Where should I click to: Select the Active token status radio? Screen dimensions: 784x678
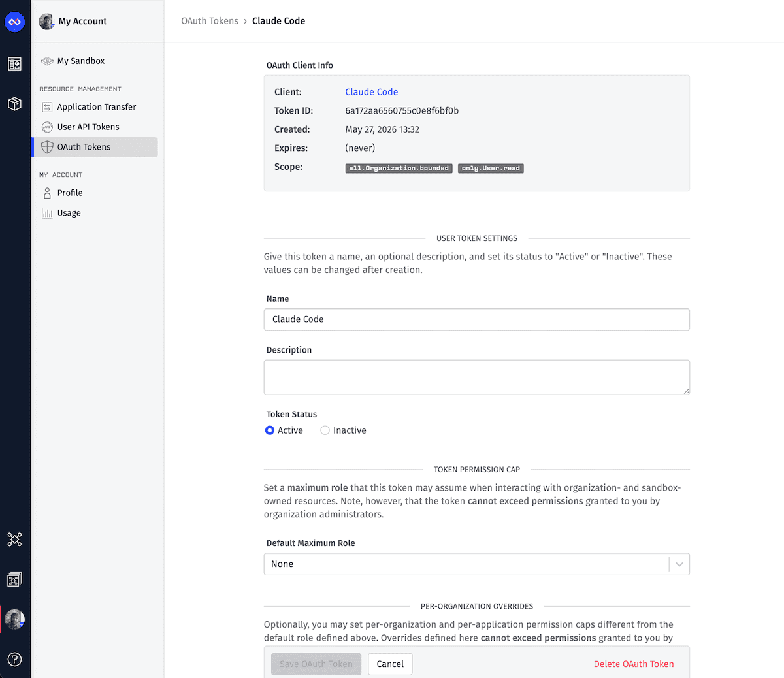270,430
